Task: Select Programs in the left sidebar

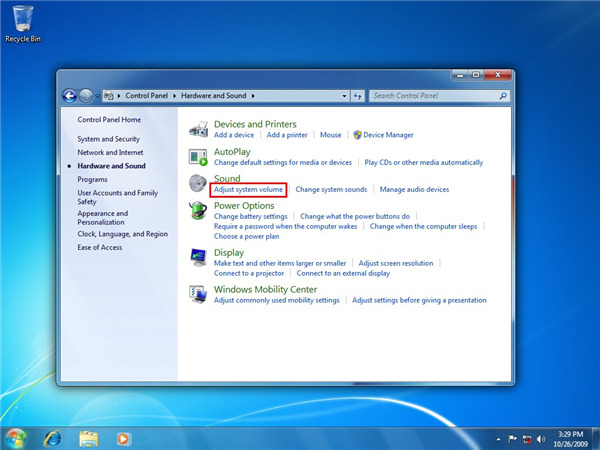Action: (x=92, y=179)
